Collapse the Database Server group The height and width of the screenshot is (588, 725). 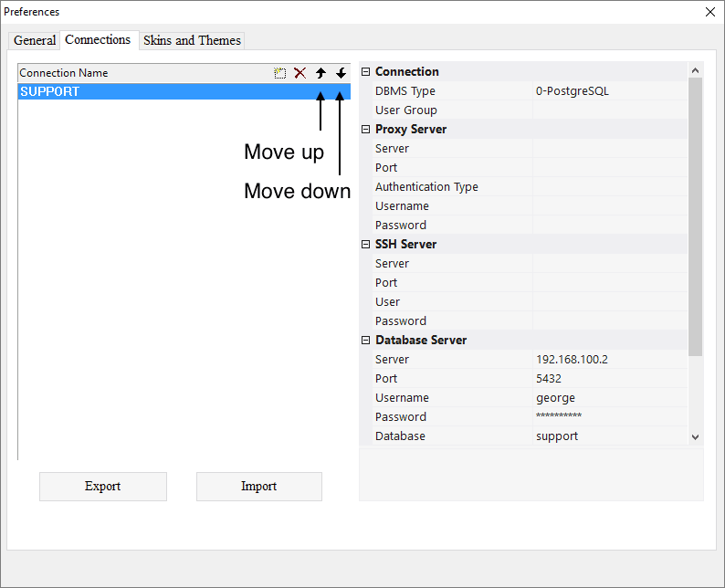coord(366,341)
